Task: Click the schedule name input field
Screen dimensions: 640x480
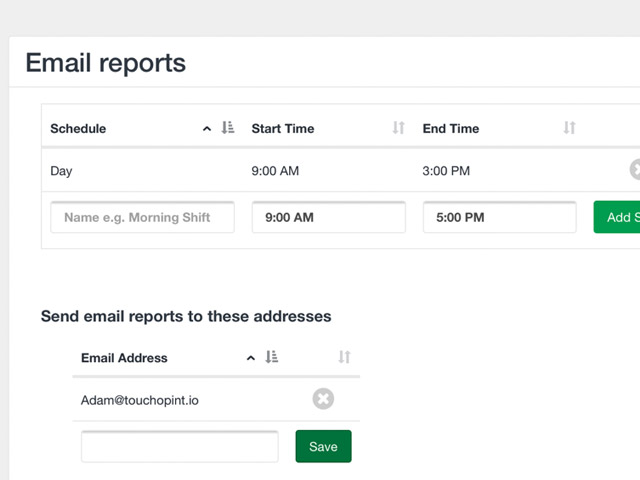Action: (x=142, y=217)
